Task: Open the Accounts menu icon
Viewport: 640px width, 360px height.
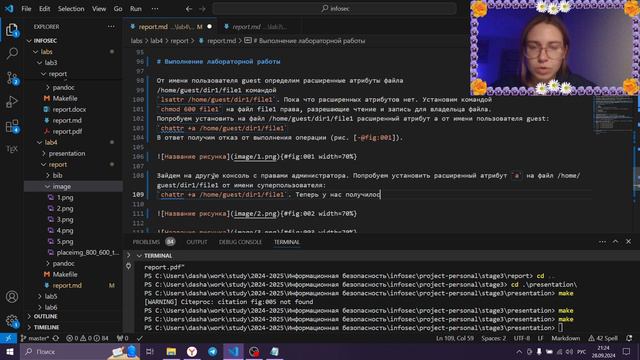Action: [12, 297]
